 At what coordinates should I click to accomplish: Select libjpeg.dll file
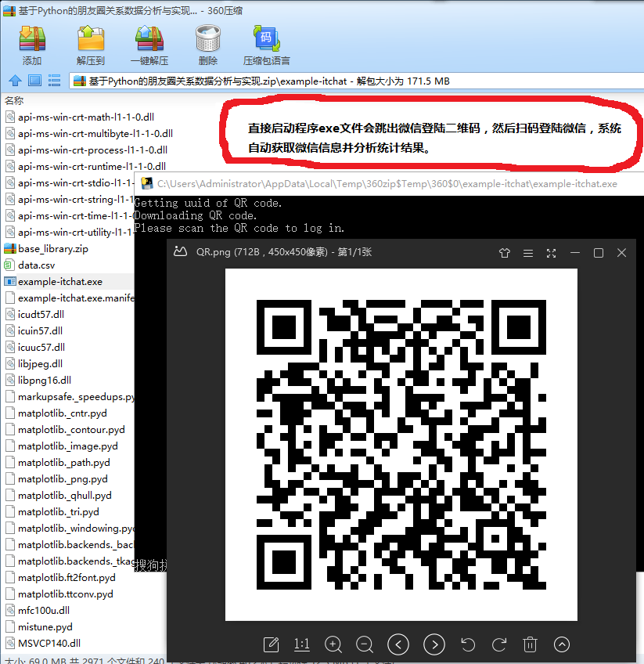(x=40, y=364)
